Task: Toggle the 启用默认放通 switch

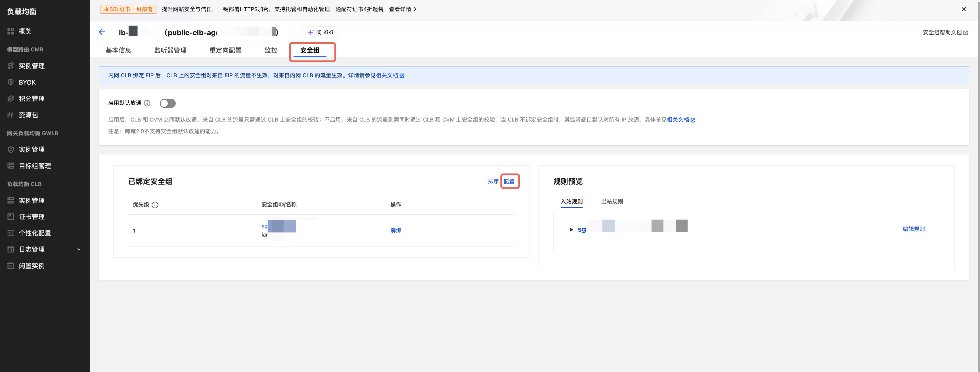Action: [167, 103]
